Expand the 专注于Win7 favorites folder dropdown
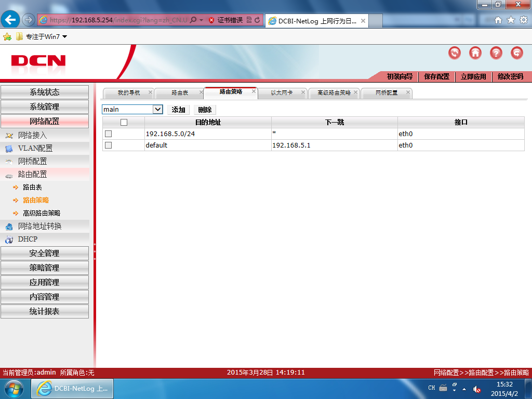This screenshot has height=399, width=532. (64, 37)
